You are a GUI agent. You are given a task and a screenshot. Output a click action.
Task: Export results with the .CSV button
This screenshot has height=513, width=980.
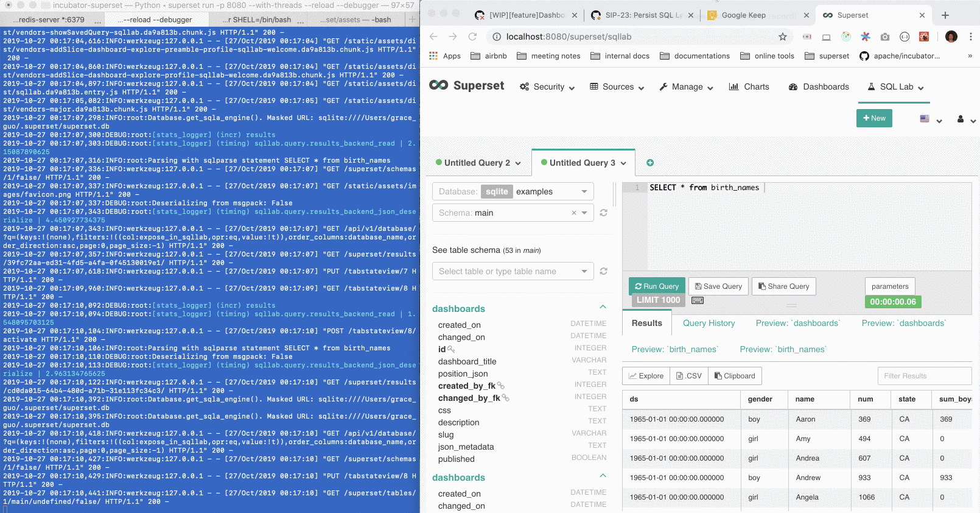tap(689, 376)
